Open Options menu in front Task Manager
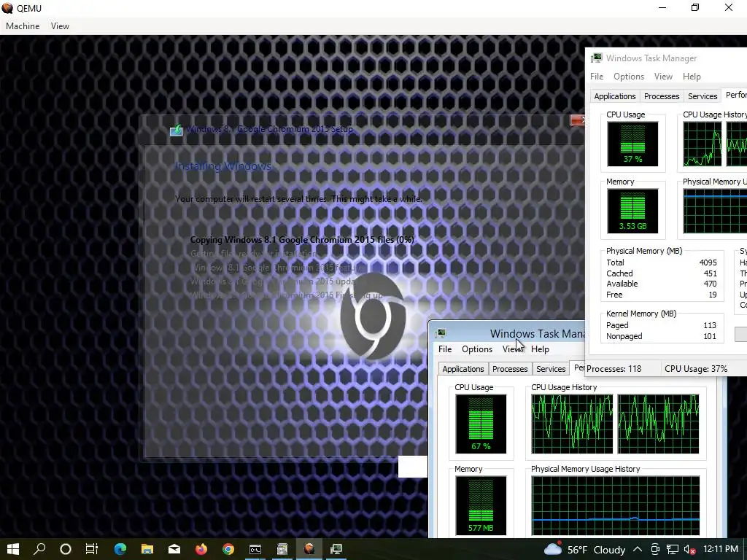 point(477,349)
